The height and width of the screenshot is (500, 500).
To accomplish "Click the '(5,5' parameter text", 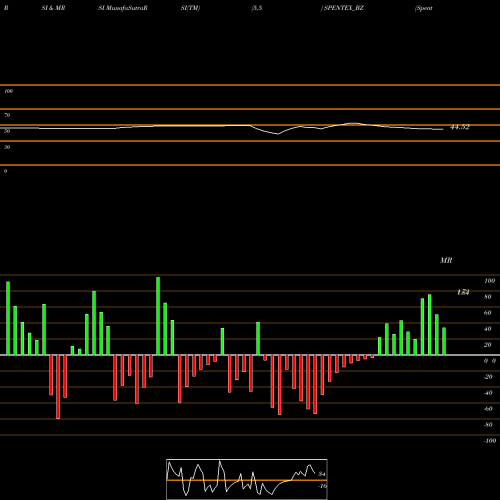I will click(257, 8).
